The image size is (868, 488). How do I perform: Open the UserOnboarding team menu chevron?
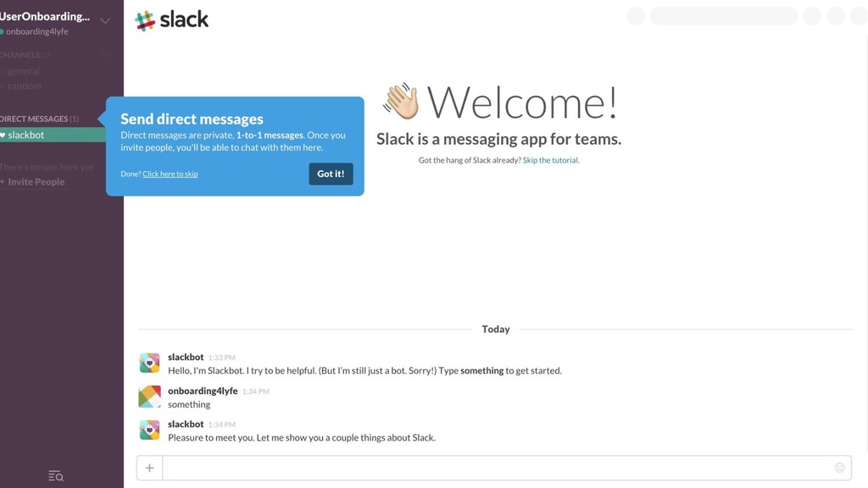point(105,21)
